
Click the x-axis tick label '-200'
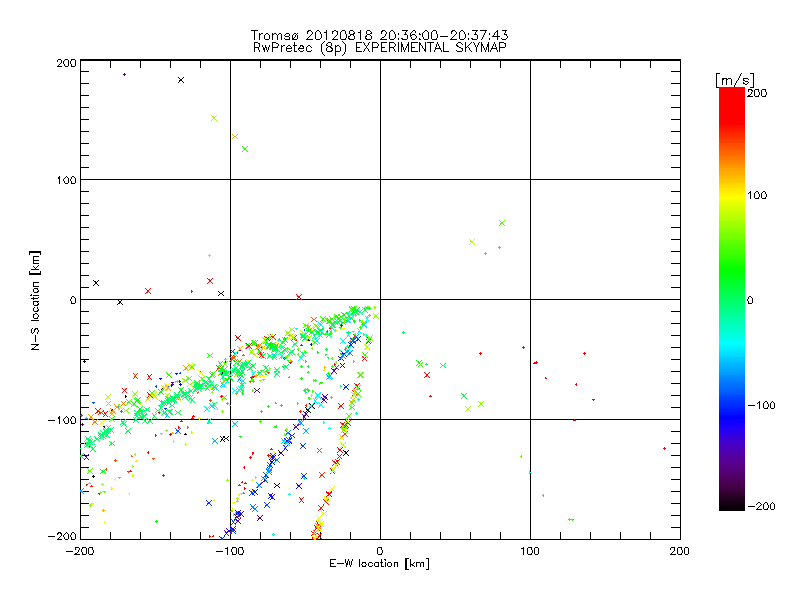[x=80, y=551]
